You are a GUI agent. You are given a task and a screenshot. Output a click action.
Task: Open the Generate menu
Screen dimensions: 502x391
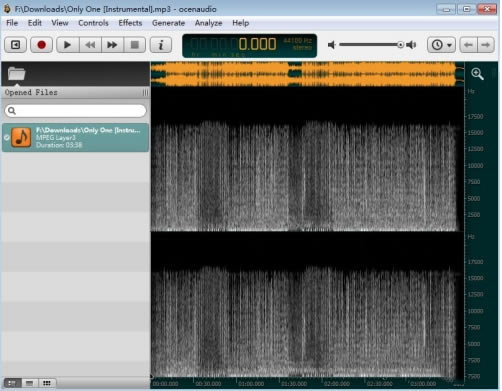coord(168,23)
